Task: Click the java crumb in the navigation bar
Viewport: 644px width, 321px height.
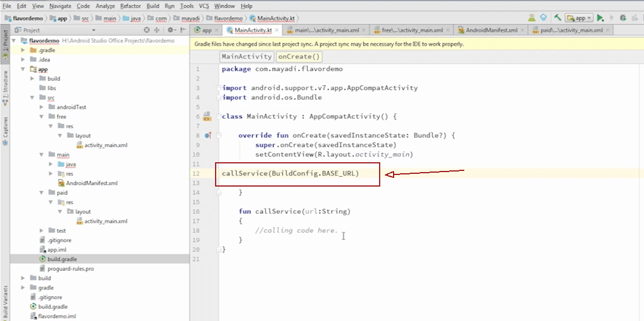Action: pos(131,19)
